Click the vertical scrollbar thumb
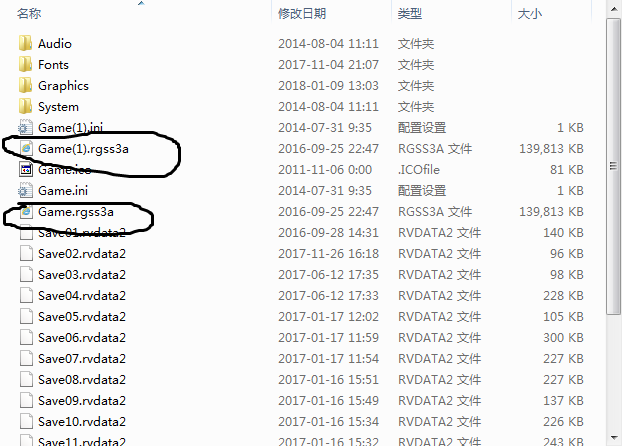The width and height of the screenshot is (622, 446). (x=613, y=166)
